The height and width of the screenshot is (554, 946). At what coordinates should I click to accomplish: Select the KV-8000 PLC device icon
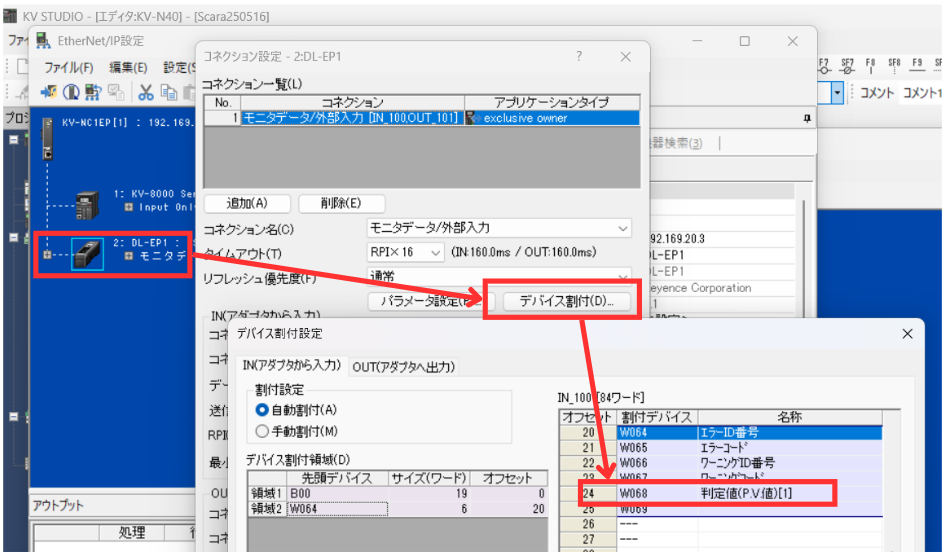point(87,205)
